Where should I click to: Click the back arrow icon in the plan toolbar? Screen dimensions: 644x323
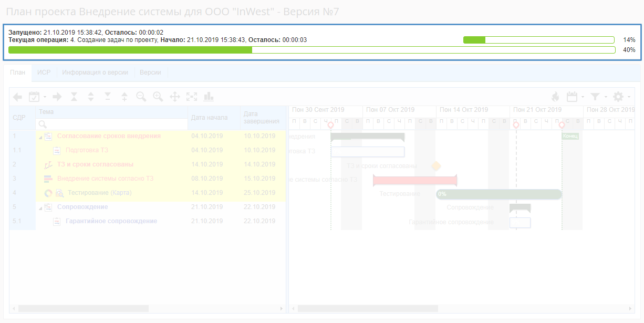tap(17, 97)
